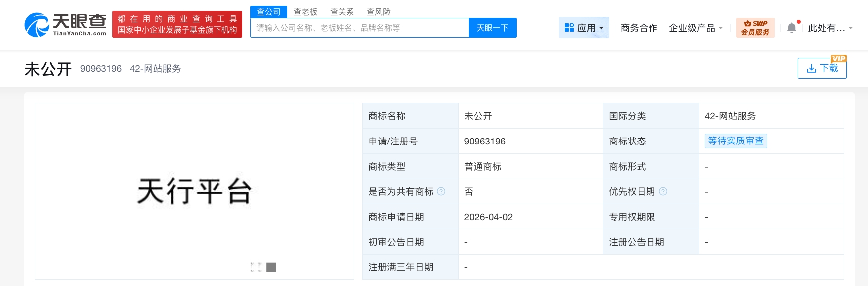This screenshot has width=868, height=286.
Task: Switch to the 查风险 tab
Action: [379, 12]
